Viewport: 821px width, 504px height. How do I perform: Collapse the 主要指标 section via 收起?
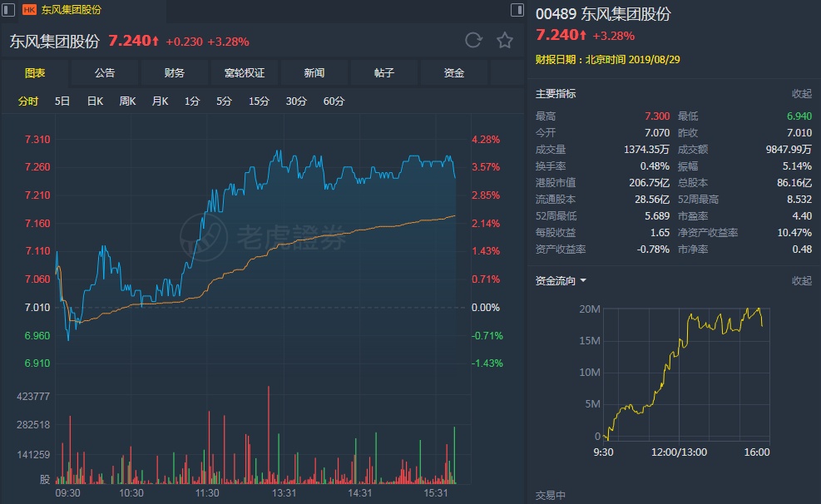point(801,94)
